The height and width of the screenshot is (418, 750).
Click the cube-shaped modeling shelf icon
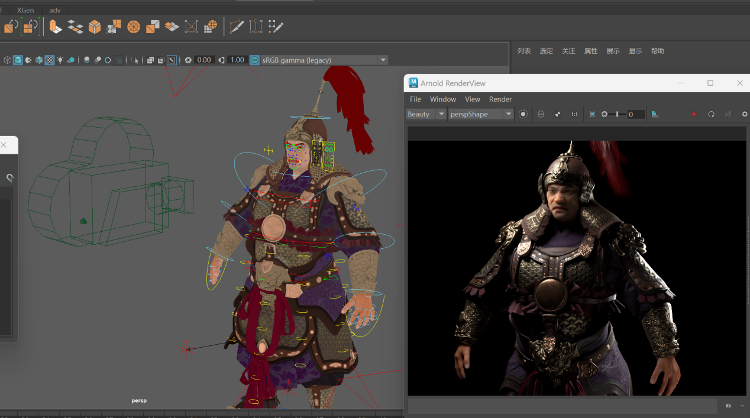click(x=95, y=26)
